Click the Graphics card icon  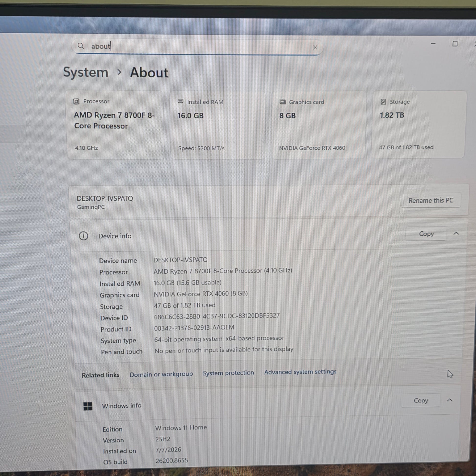283,102
